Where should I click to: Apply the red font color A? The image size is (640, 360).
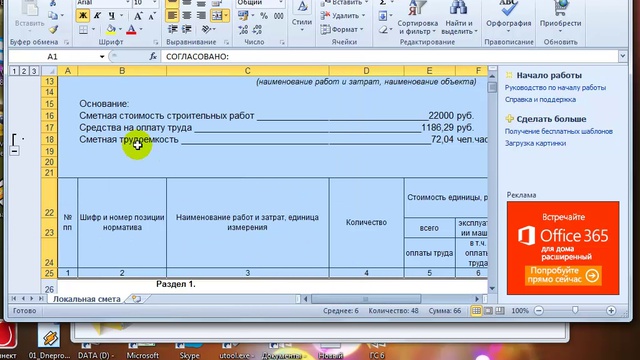(131, 29)
